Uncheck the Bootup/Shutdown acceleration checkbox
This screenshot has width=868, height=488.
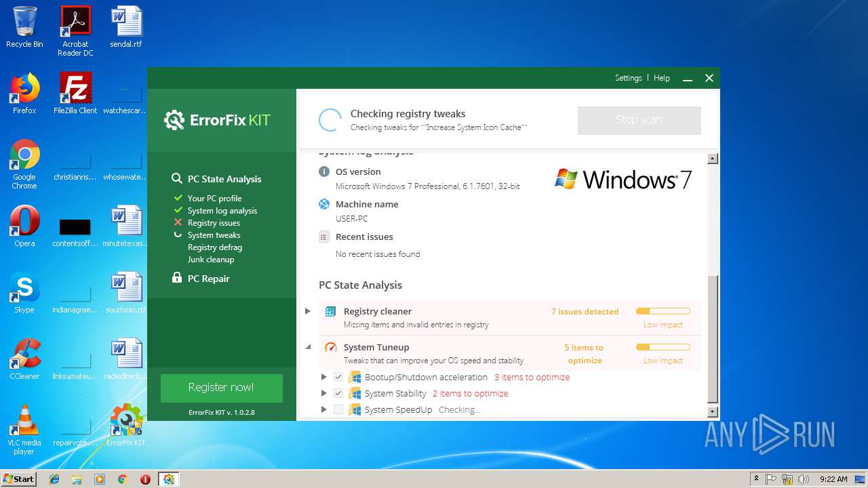click(x=338, y=377)
